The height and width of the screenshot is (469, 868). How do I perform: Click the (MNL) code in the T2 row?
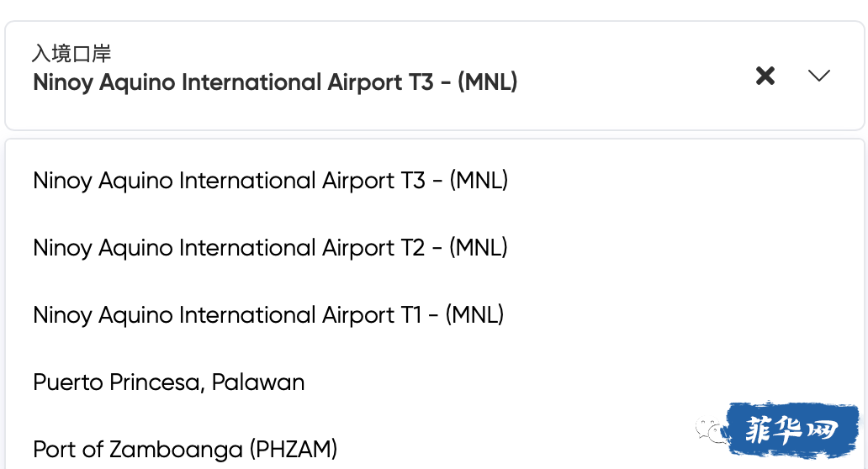[479, 248]
